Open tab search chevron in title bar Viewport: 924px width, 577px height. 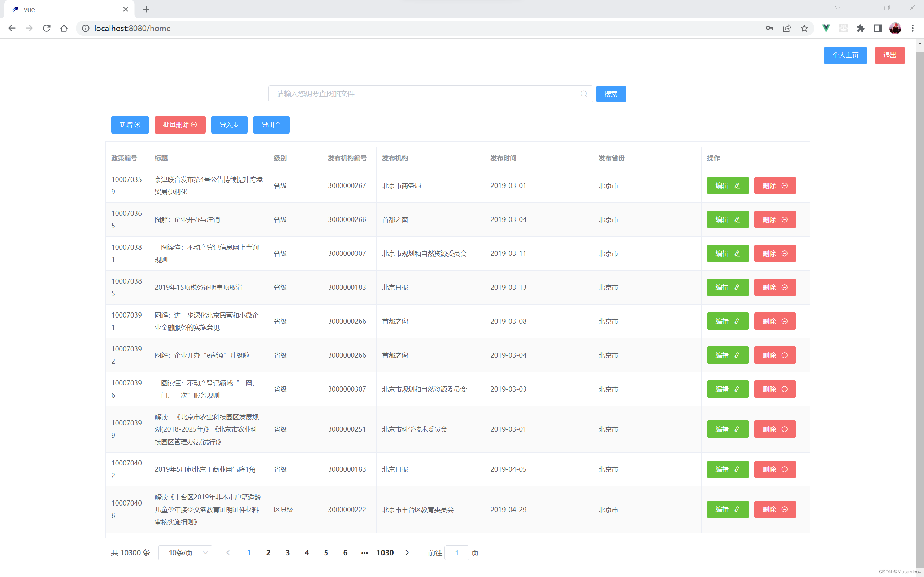pos(837,8)
